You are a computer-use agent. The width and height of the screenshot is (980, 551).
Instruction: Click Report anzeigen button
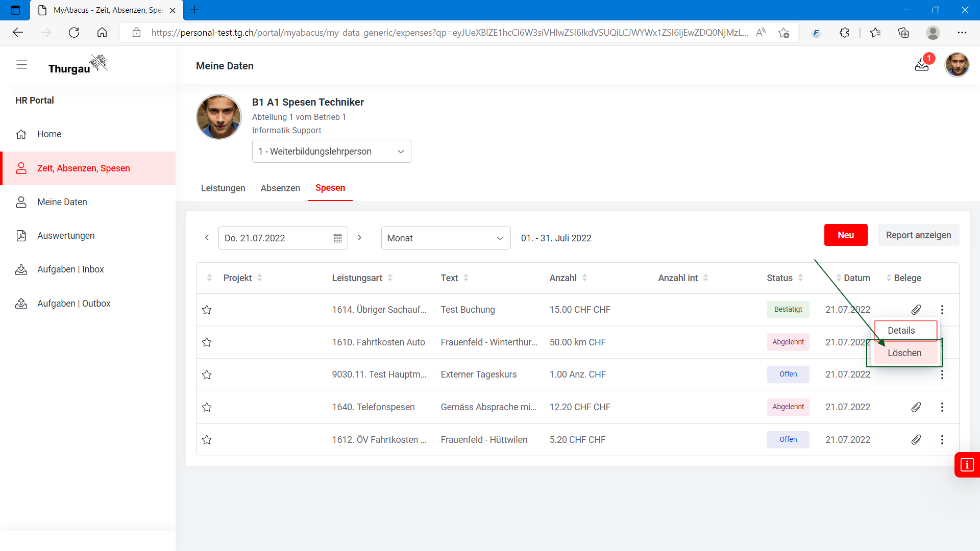pos(918,235)
